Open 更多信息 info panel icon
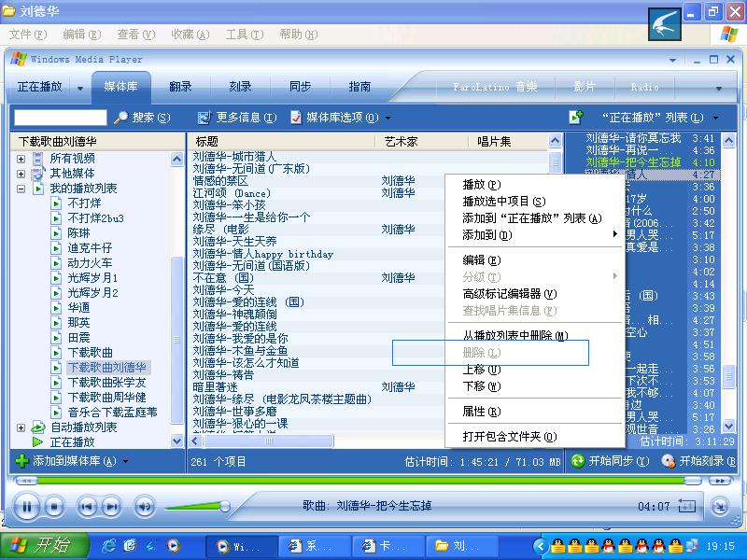Image resolution: width=747 pixels, height=560 pixels. click(x=204, y=118)
